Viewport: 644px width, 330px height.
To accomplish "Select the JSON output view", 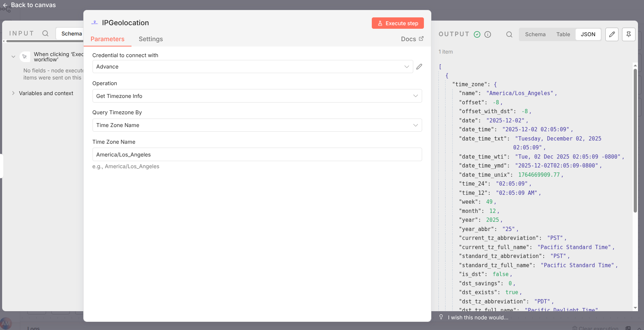I will [x=588, y=34].
